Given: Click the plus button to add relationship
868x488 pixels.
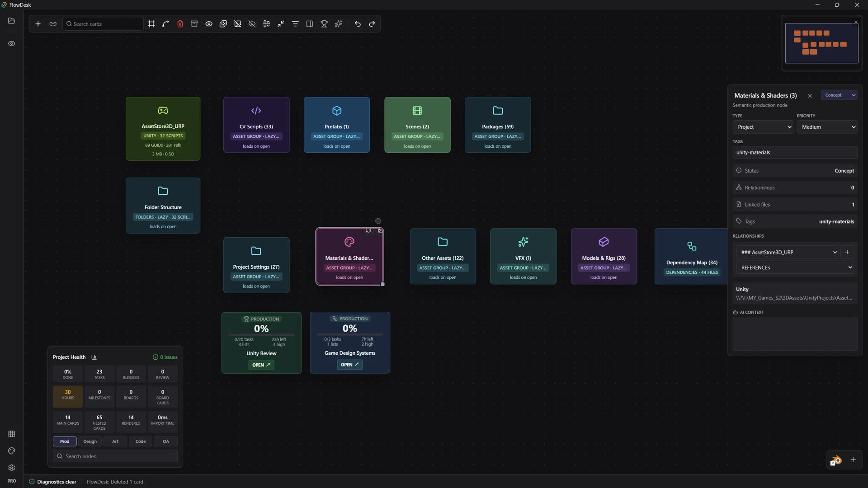Looking at the screenshot, I should coord(847,253).
